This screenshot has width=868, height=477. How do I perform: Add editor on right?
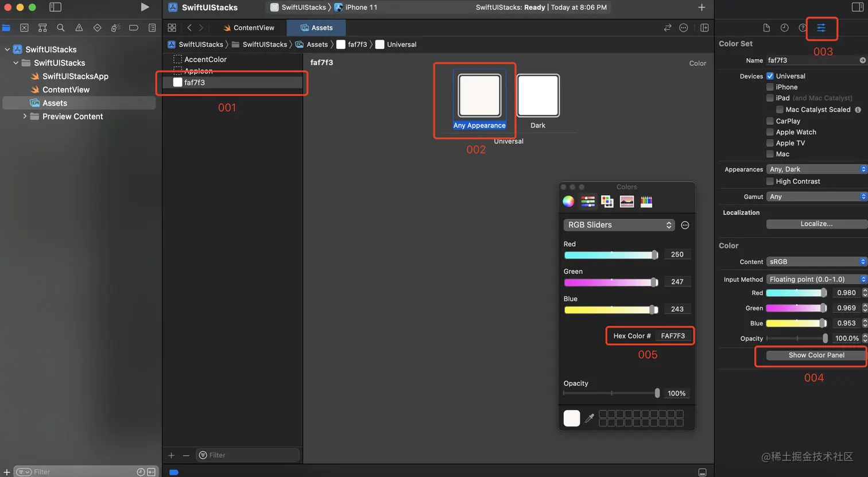click(x=705, y=28)
